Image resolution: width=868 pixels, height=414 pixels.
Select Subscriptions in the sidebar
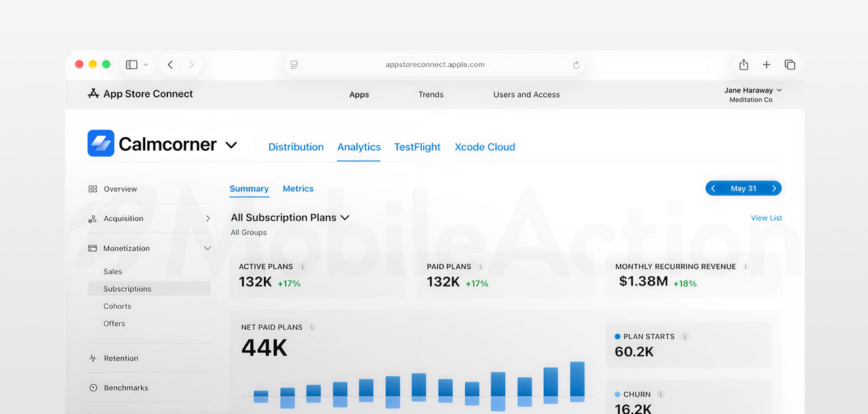pyautogui.click(x=149, y=289)
